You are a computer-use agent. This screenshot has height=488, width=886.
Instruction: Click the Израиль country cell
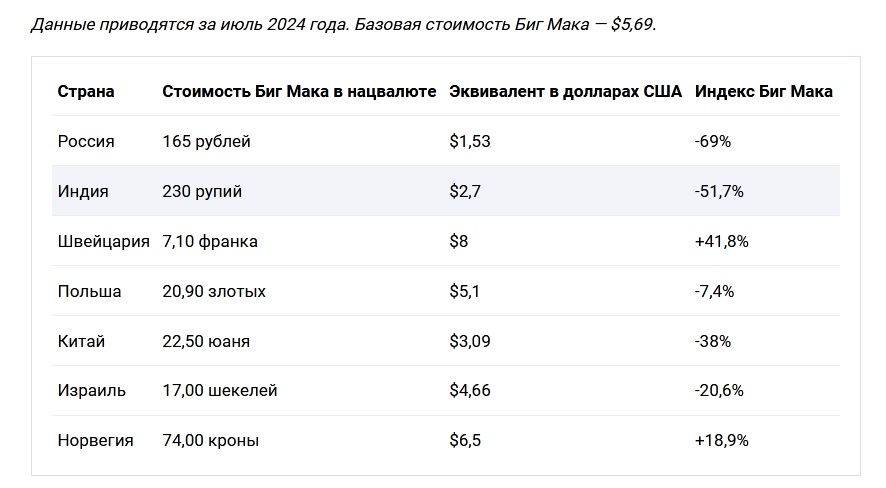coord(92,391)
